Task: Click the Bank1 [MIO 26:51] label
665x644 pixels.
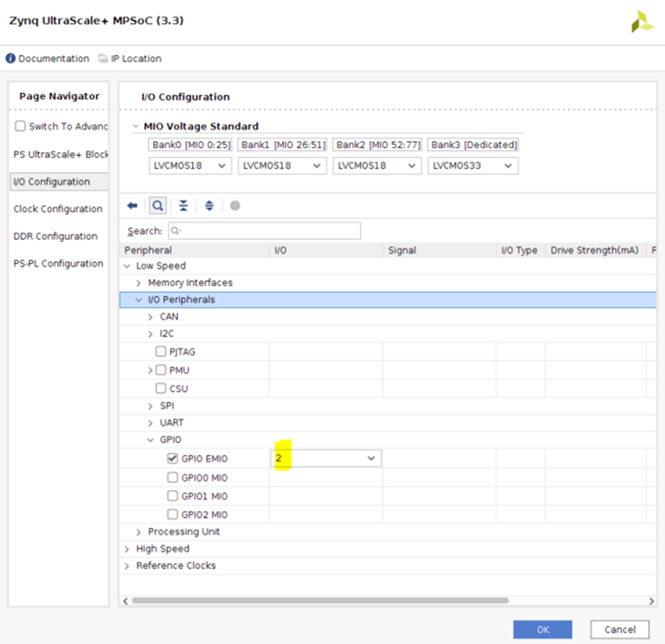Action: [x=283, y=144]
